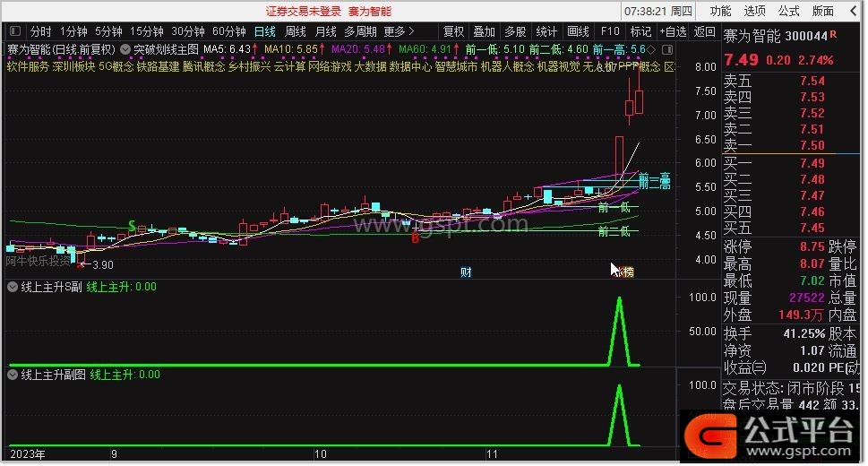Image resolution: width=868 pixels, height=466 pixels.
Task: Click the 证券交易未登录 login notice
Action: pos(304,11)
